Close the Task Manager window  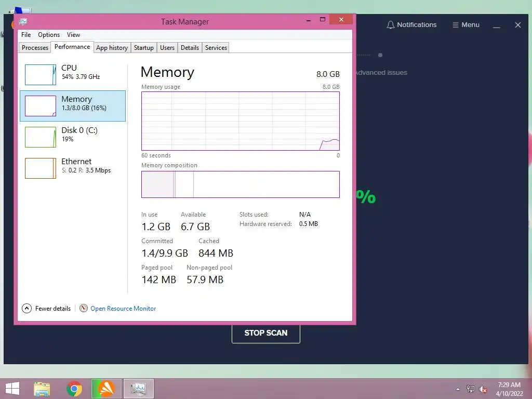click(x=341, y=20)
